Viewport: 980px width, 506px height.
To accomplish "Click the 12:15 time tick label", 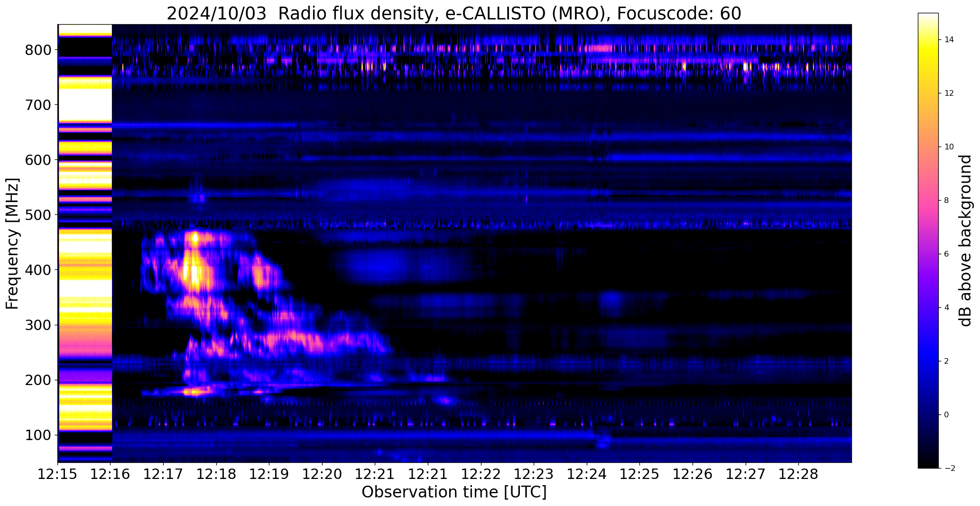I will point(58,474).
